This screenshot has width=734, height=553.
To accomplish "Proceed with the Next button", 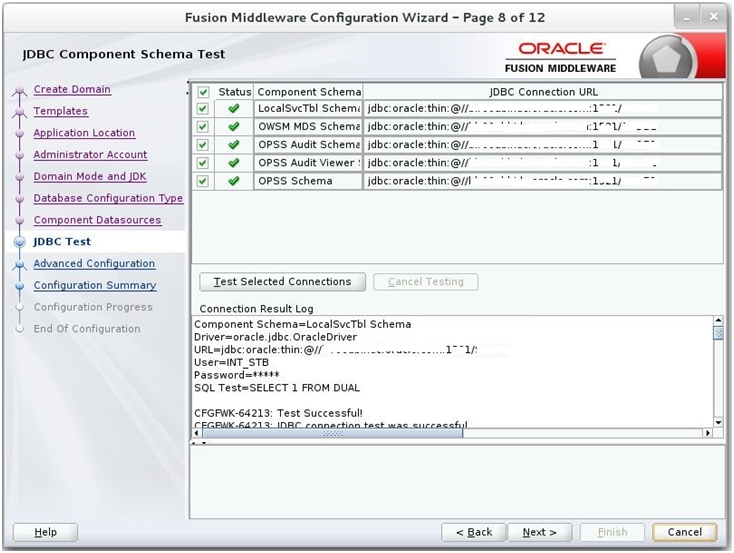I will pyautogui.click(x=540, y=532).
